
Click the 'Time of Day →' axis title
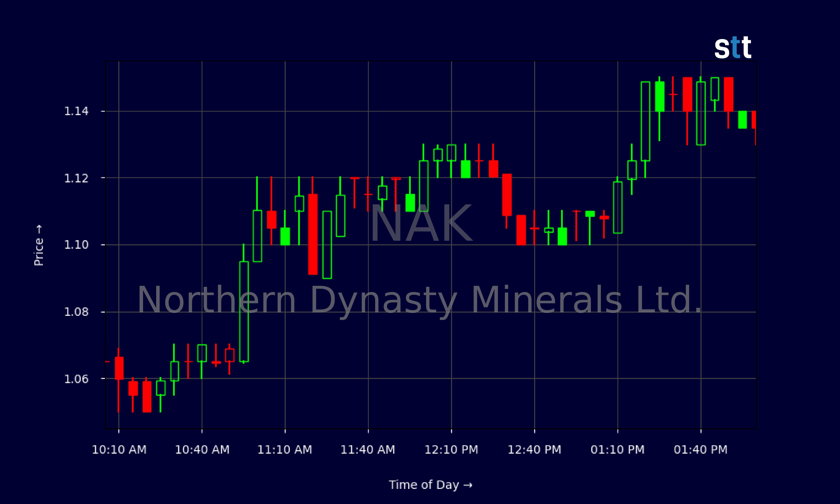coord(431,485)
